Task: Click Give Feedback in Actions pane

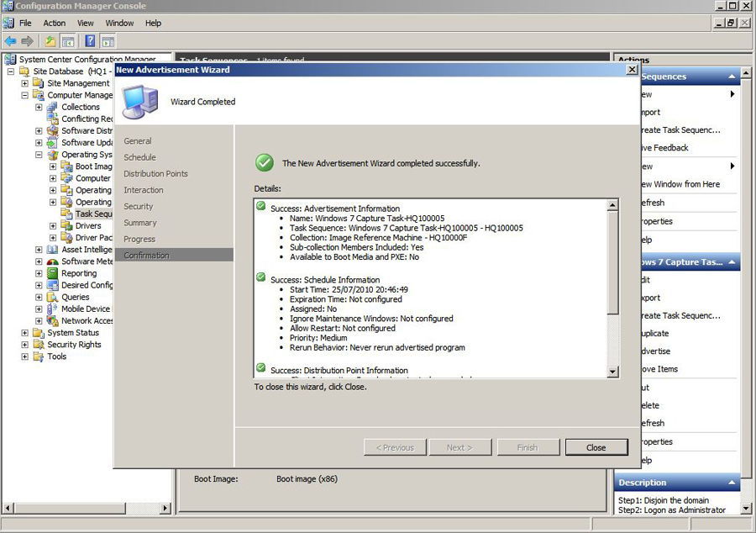Action: [664, 148]
